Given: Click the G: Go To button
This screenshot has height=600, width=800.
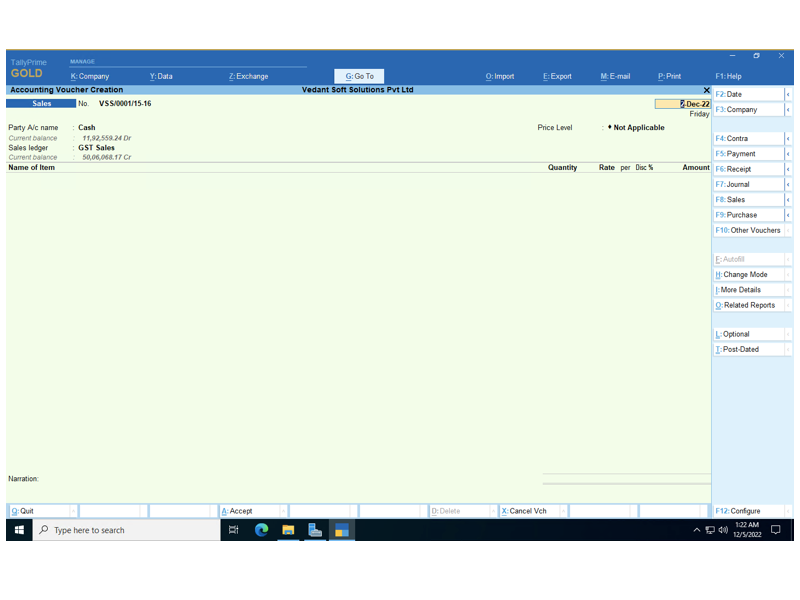Looking at the screenshot, I should [359, 77].
